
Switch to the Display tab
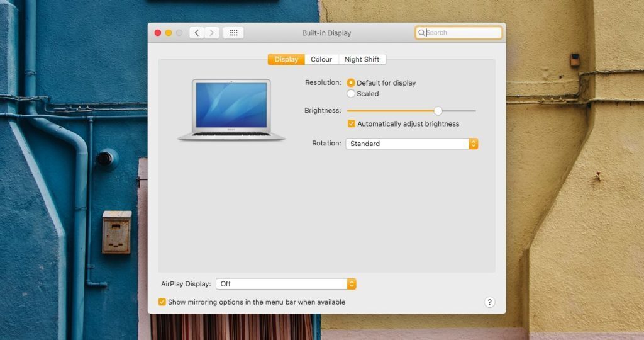(286, 59)
